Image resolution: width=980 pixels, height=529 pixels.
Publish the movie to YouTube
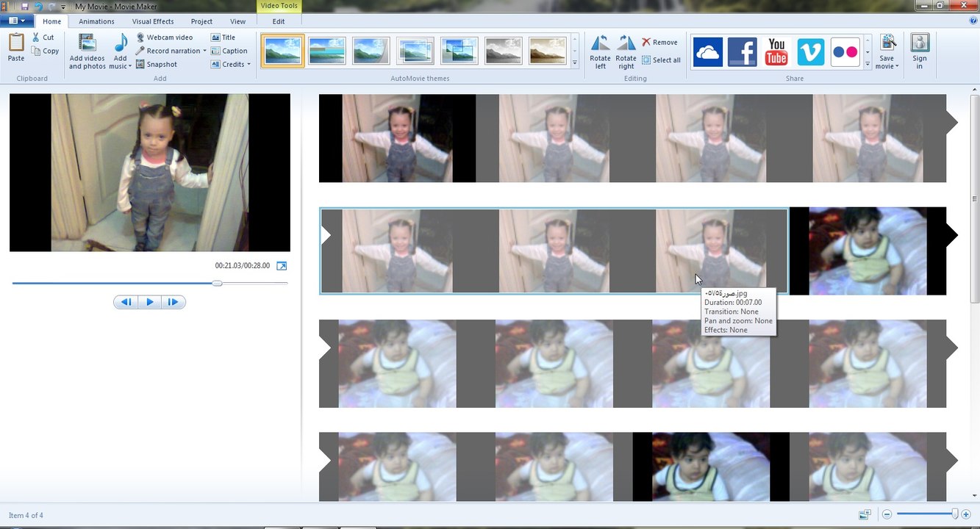pos(776,52)
